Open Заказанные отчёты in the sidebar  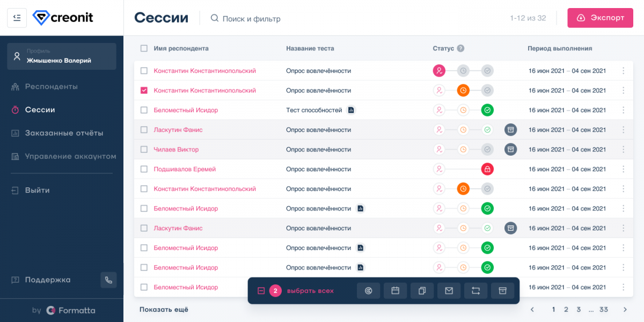click(x=64, y=133)
